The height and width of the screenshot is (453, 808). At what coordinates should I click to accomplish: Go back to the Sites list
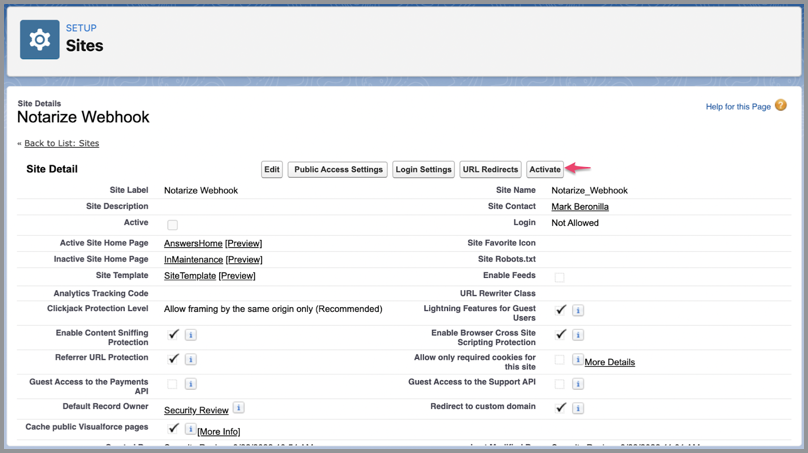61,143
